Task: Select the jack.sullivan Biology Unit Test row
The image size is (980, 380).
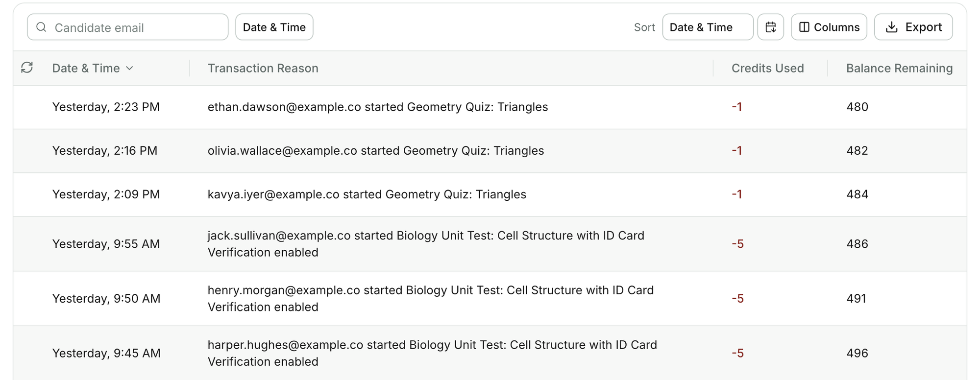Action: (x=490, y=244)
